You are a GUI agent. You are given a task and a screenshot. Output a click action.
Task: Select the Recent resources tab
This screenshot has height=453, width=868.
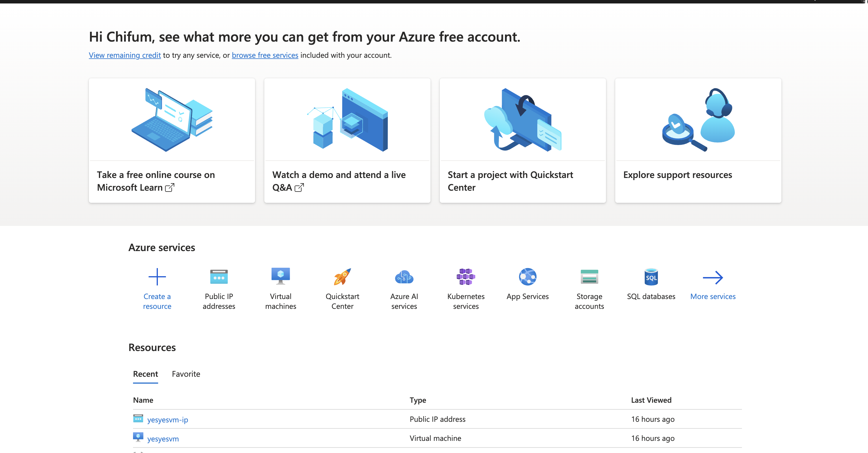point(145,374)
